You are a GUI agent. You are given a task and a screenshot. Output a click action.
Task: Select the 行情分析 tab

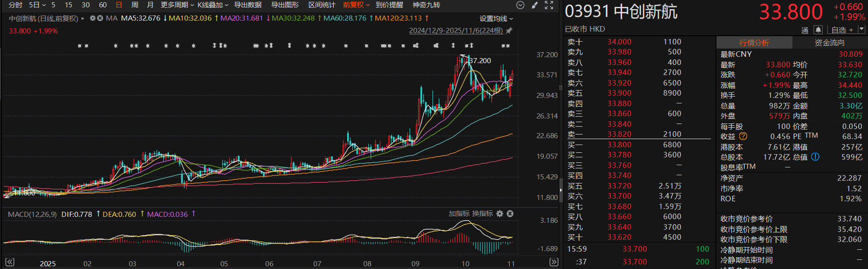pos(754,43)
